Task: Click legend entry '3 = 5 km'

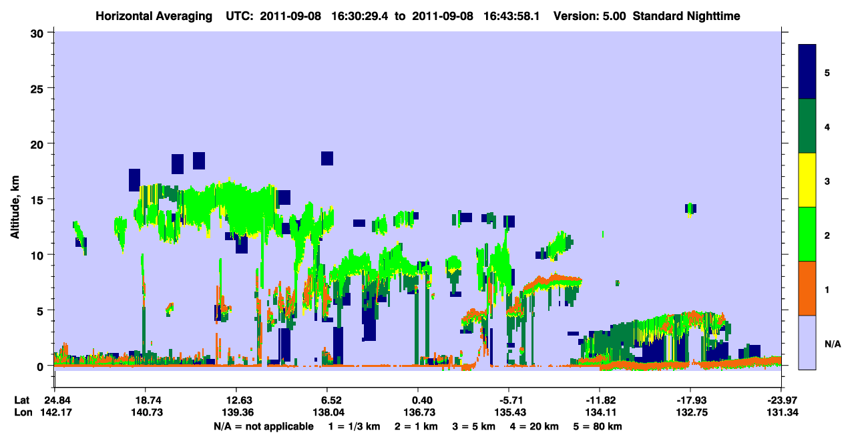Action: pos(474,426)
